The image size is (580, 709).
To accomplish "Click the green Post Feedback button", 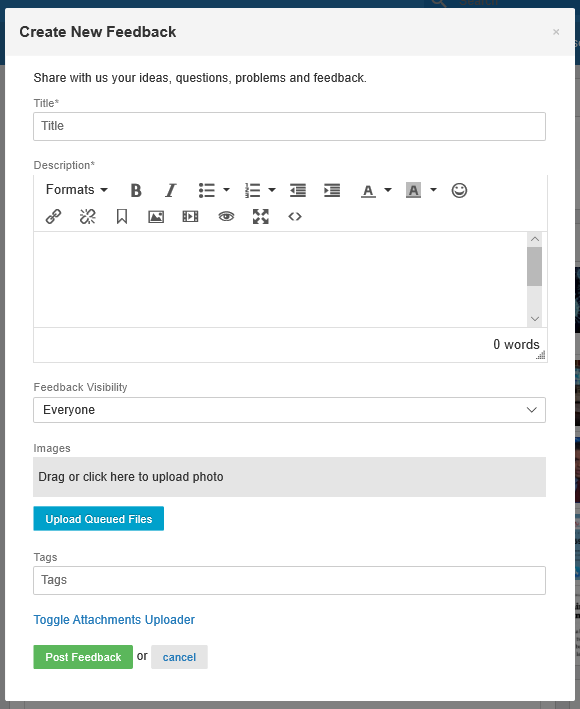I will [x=83, y=657].
